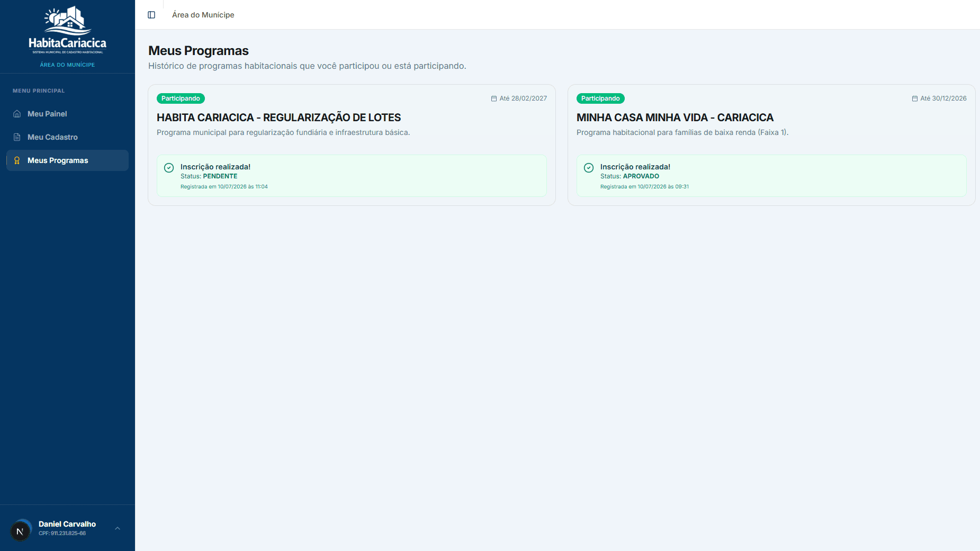
Task: Click calendar icon next to Até 28/02/2027
Action: (x=494, y=98)
